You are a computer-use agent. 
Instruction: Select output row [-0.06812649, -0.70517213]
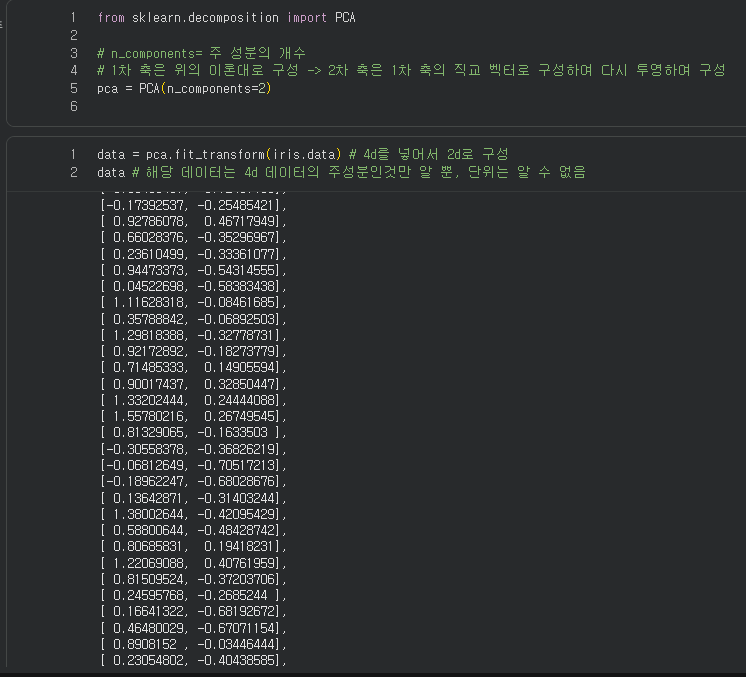click(194, 465)
